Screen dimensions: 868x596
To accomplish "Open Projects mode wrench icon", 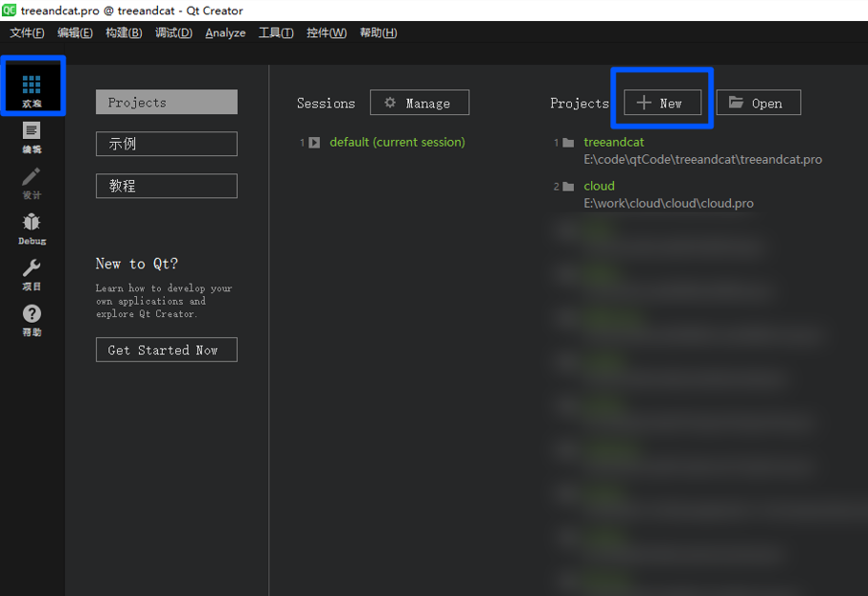I will pyautogui.click(x=31, y=268).
